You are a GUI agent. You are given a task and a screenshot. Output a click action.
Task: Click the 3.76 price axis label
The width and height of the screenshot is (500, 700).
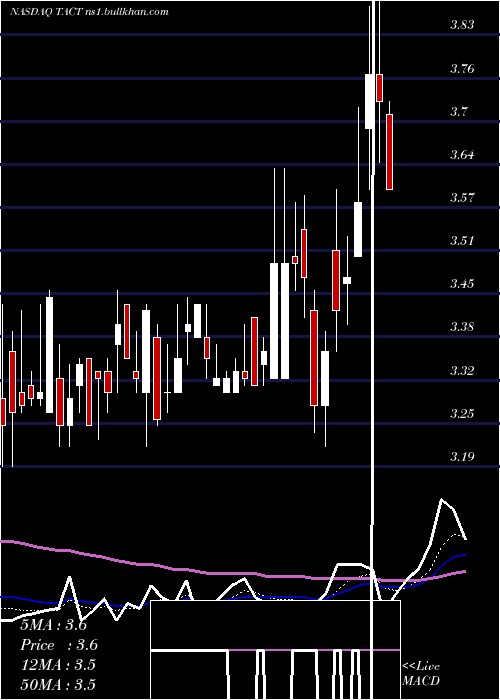[x=462, y=69]
